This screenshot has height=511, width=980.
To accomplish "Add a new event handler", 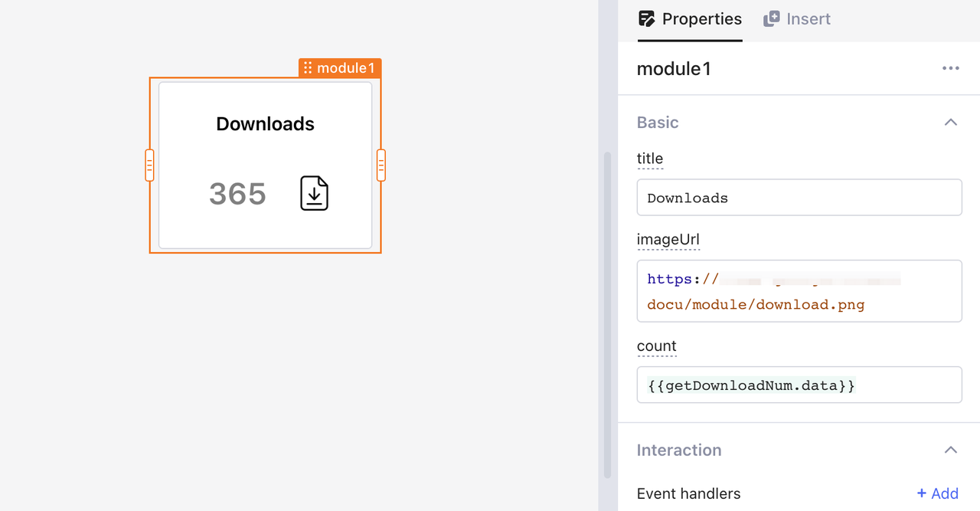I will (x=938, y=494).
